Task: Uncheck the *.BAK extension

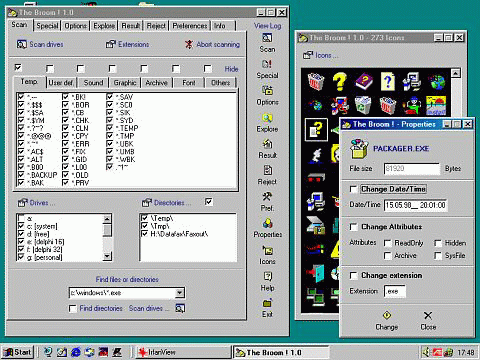Action: tap(21, 183)
